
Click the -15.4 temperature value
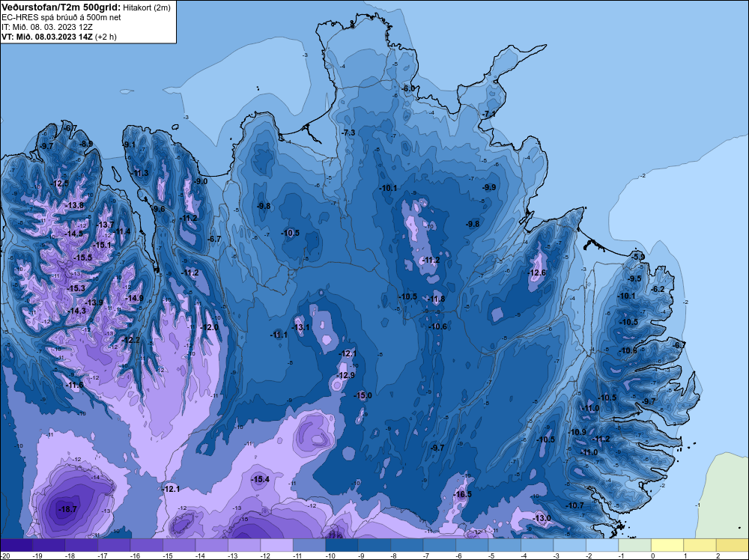point(261,479)
